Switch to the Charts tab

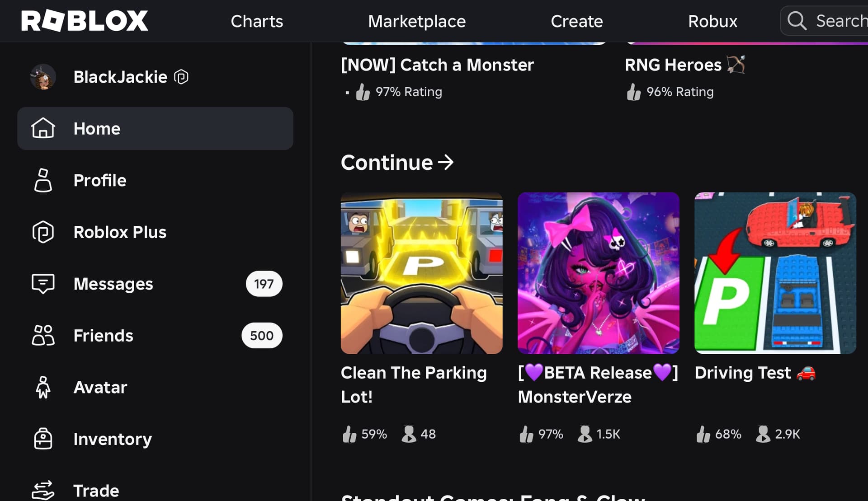pos(257,21)
